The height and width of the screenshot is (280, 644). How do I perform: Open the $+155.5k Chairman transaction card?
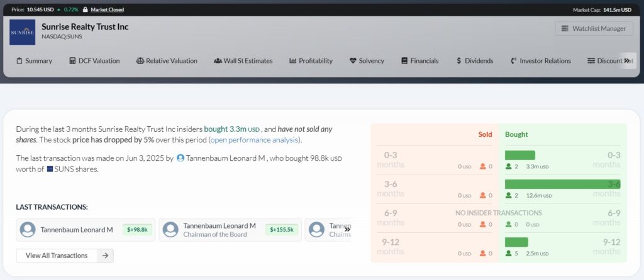pyautogui.click(x=230, y=230)
